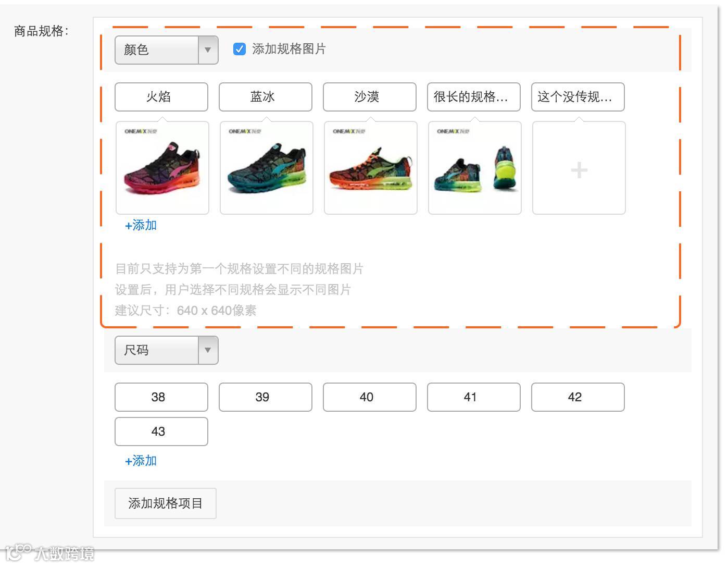The height and width of the screenshot is (566, 728).
Task: Click the two-shoe image under 很长的规格…
Action: click(475, 168)
